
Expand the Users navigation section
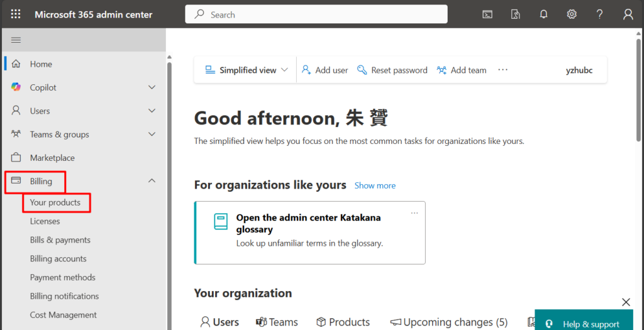pos(152,111)
